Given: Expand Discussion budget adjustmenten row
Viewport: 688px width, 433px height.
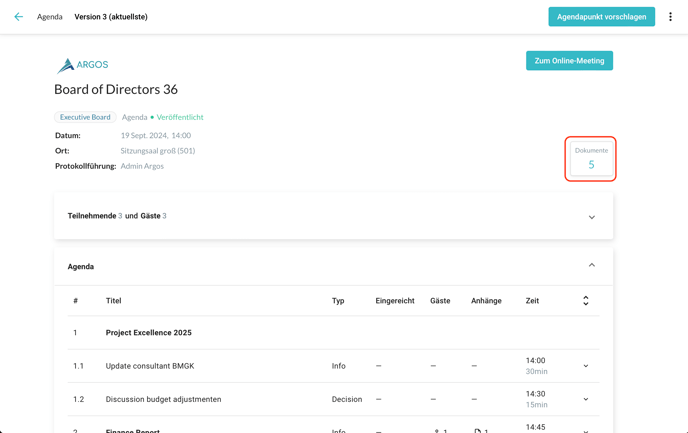Looking at the screenshot, I should (x=586, y=399).
